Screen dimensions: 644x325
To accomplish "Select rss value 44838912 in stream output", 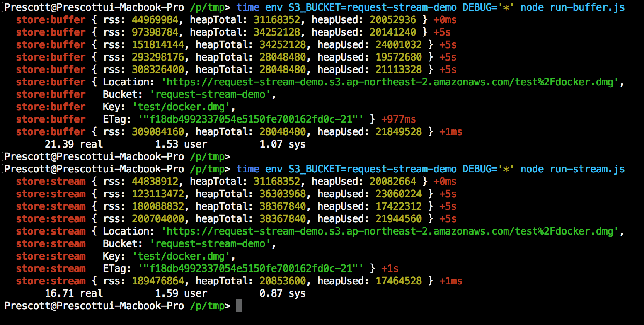I will pyautogui.click(x=155, y=182).
